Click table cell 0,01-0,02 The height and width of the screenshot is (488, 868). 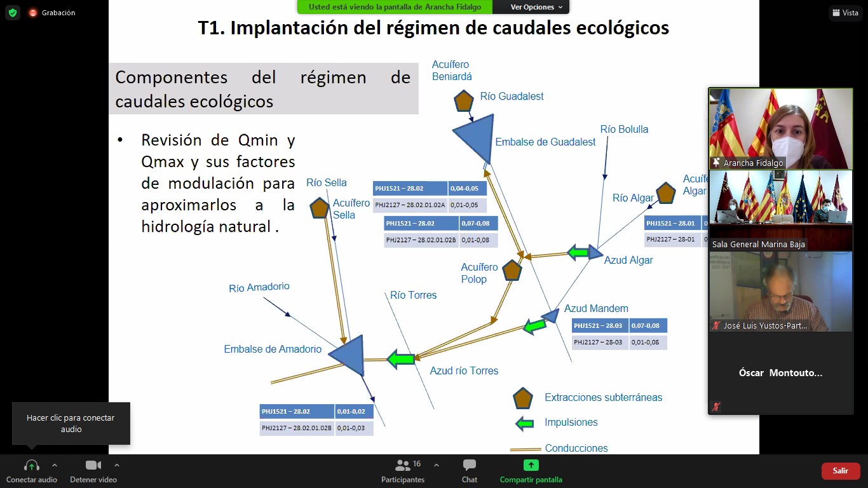(x=355, y=412)
